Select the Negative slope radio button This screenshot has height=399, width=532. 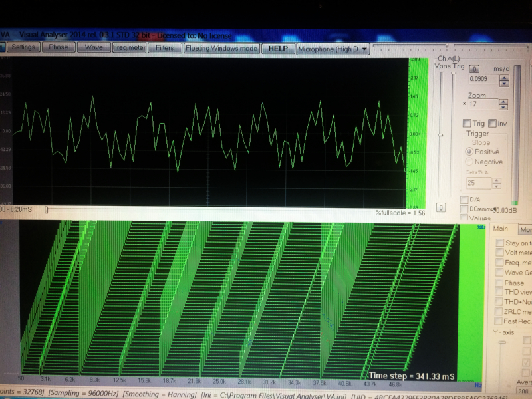point(469,162)
